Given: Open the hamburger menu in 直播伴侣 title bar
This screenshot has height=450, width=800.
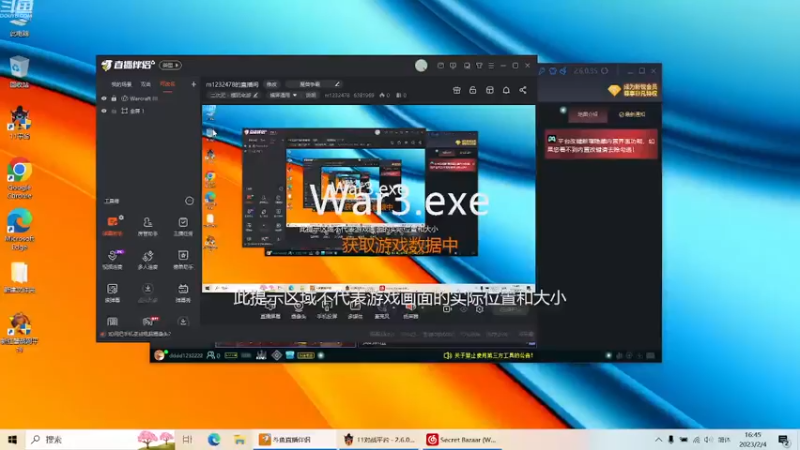Looking at the screenshot, I should coord(491,66).
